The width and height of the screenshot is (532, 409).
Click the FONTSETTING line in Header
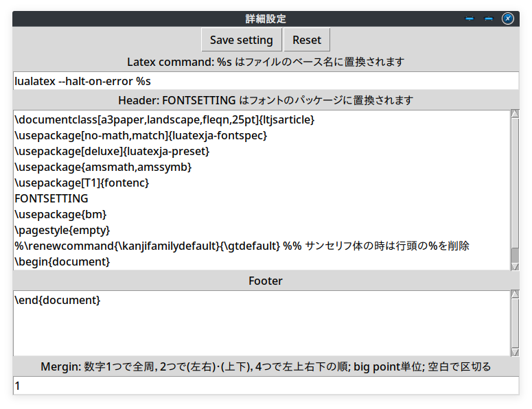pyautogui.click(x=51, y=198)
